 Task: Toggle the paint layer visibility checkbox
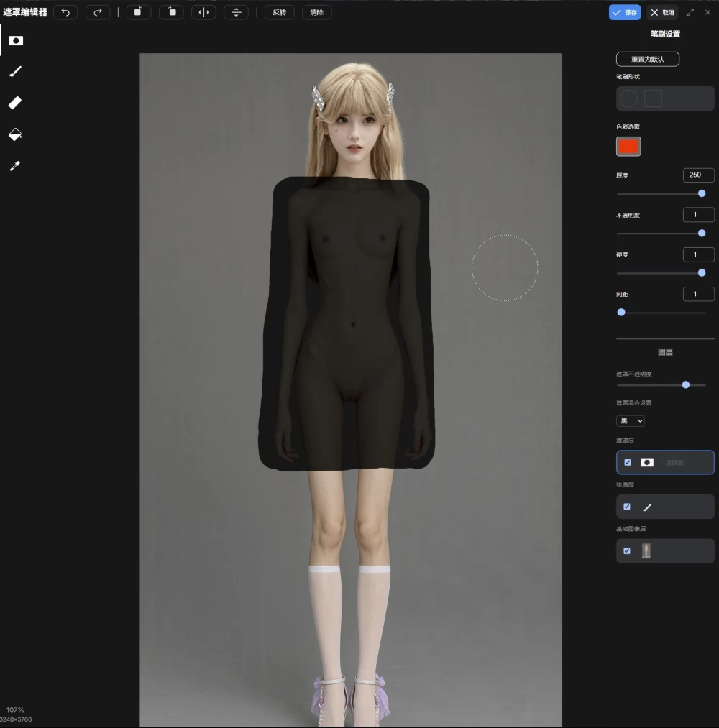click(x=627, y=507)
